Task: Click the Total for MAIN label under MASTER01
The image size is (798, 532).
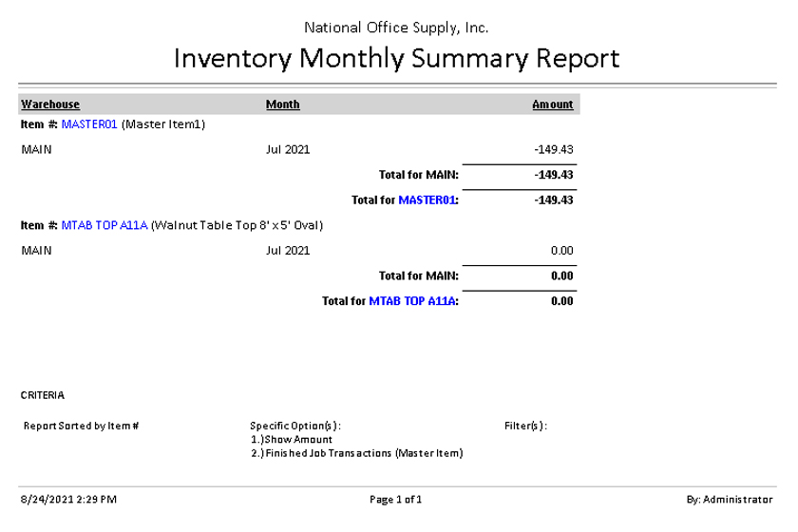Action: click(418, 175)
